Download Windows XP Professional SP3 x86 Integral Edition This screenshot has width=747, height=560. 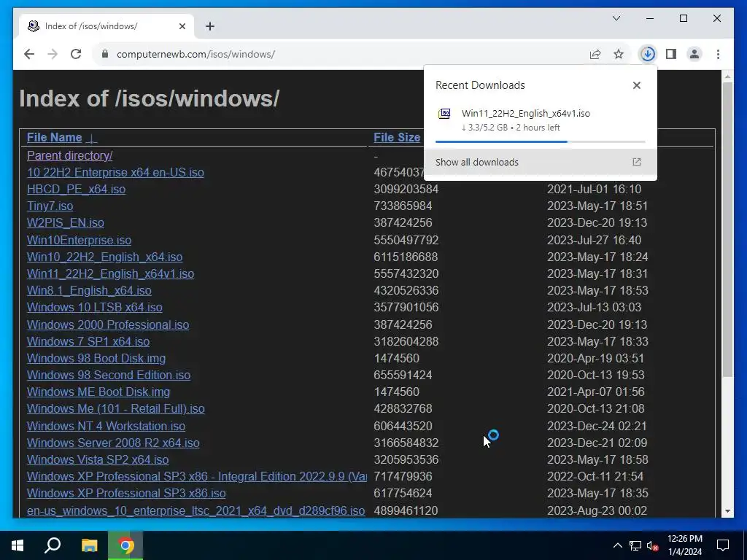click(197, 476)
